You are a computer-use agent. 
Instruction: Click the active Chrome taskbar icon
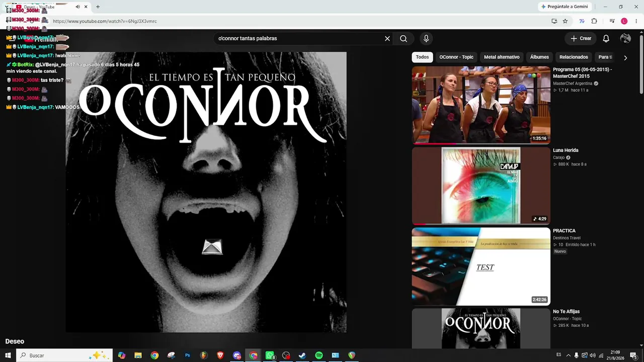point(254,355)
